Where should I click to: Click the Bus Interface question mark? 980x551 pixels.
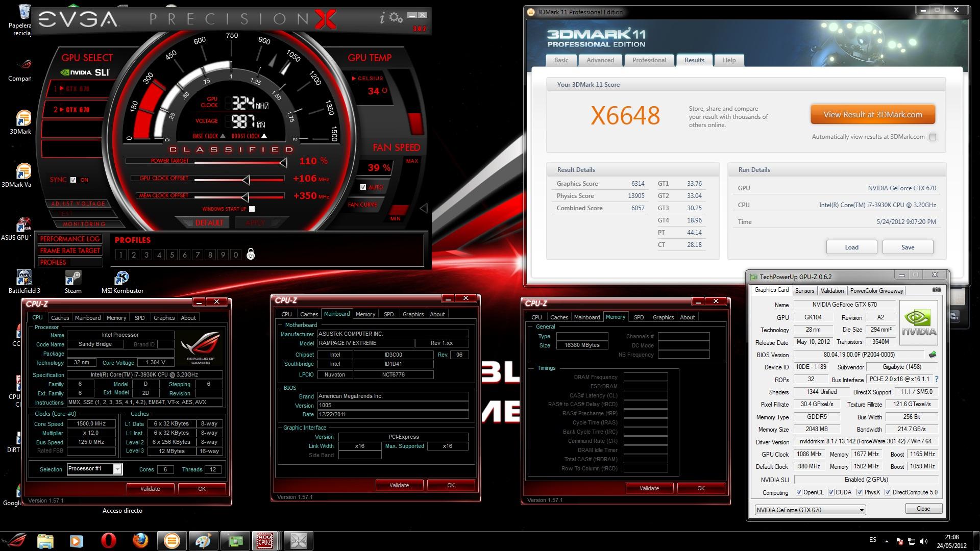point(937,380)
